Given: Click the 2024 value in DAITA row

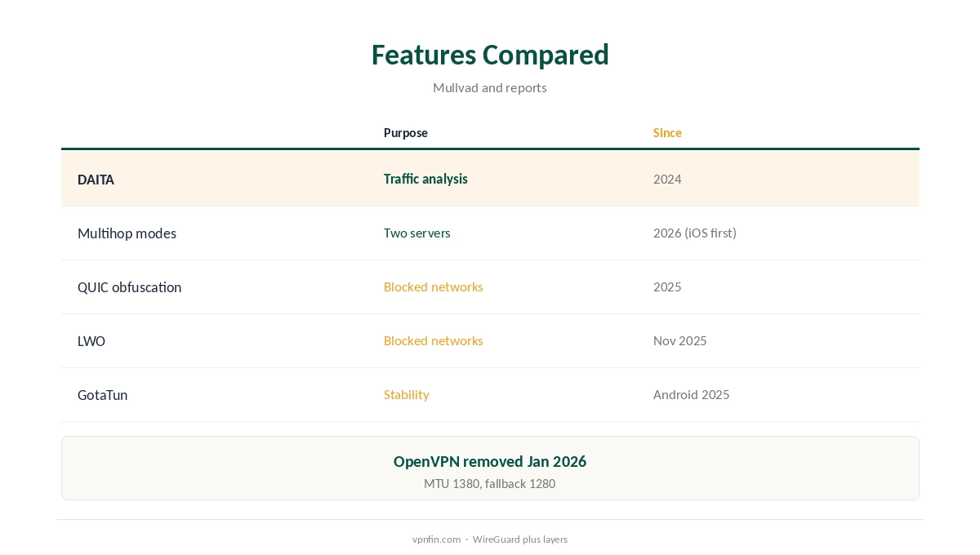Looking at the screenshot, I should (667, 179).
